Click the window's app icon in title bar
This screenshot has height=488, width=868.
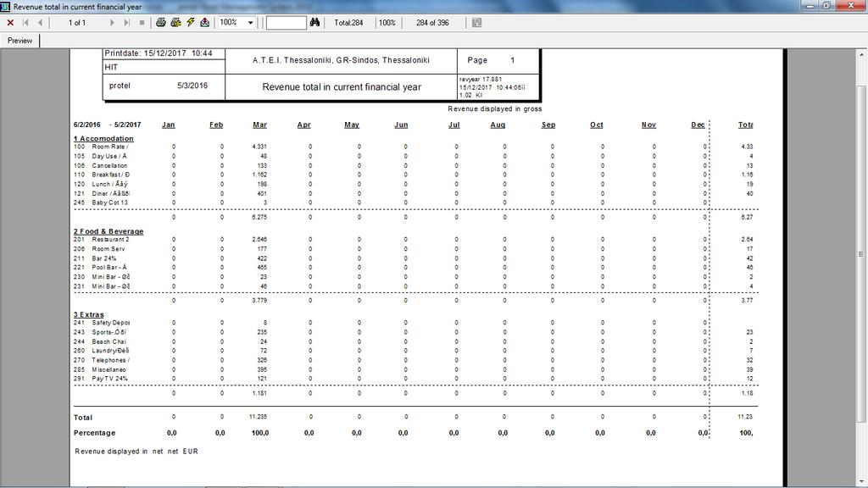(x=6, y=7)
